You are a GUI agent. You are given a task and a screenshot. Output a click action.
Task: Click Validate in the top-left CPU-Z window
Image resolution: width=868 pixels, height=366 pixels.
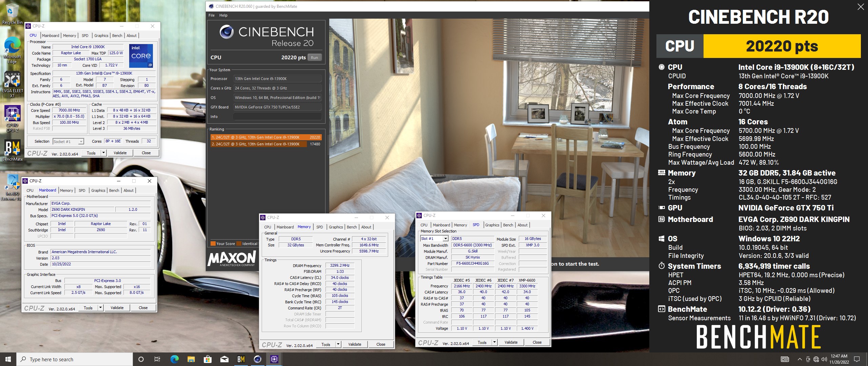(x=120, y=153)
